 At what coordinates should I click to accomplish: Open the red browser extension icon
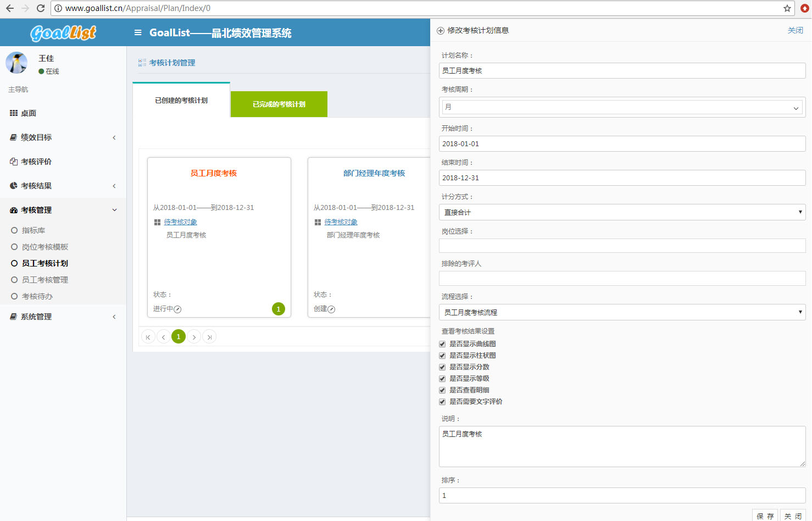click(804, 8)
